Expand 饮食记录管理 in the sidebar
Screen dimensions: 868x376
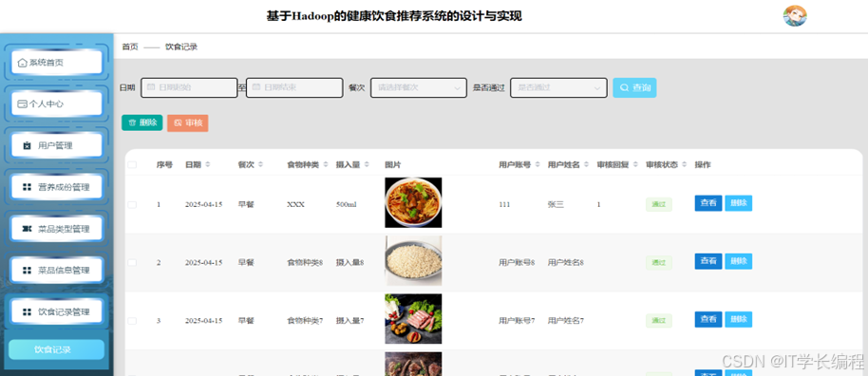56,311
